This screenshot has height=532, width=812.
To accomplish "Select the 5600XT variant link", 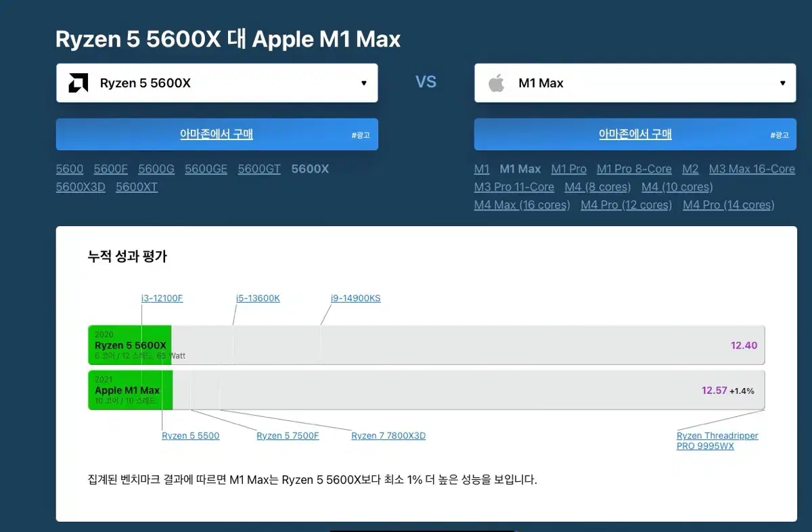I will [x=137, y=187].
